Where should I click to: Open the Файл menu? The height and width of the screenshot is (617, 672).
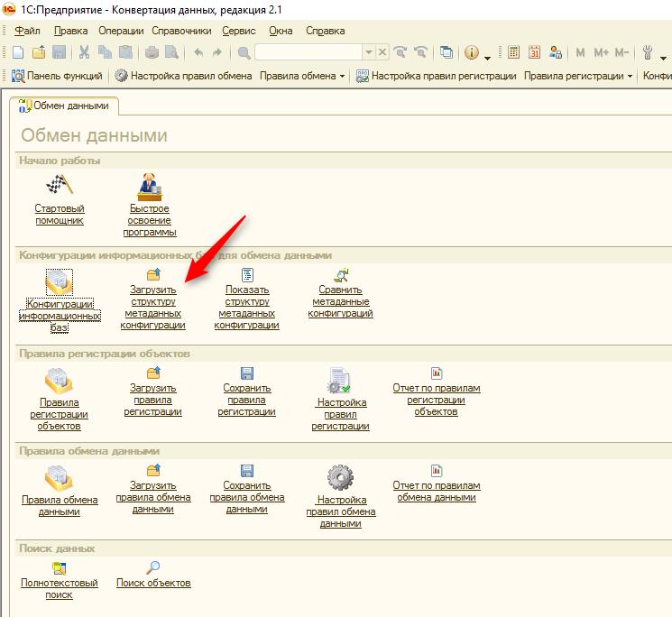pos(27,31)
